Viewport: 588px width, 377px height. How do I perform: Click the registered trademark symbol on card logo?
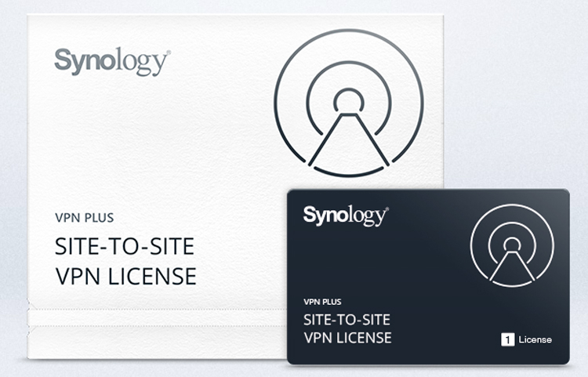point(387,208)
